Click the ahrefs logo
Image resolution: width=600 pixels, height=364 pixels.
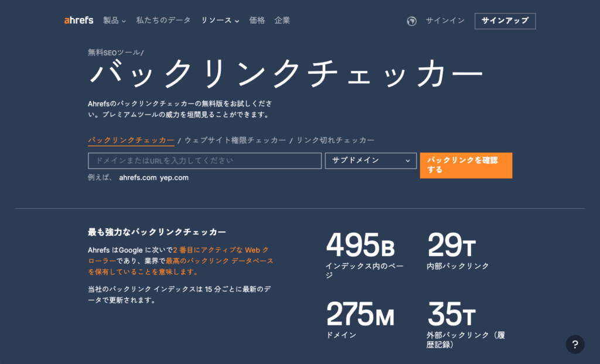coord(79,20)
